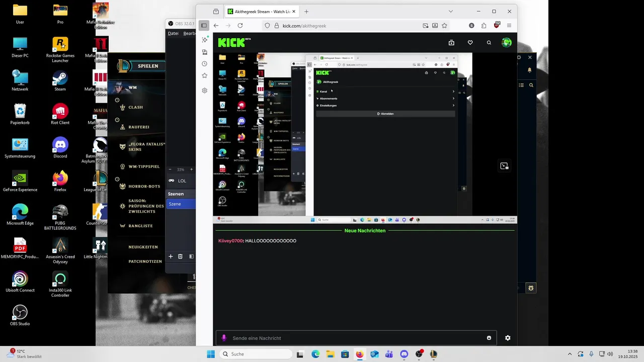Screen dimensions: 644x362
Task: Open bookmarks star icon in sidebar
Action: [x=205, y=75]
